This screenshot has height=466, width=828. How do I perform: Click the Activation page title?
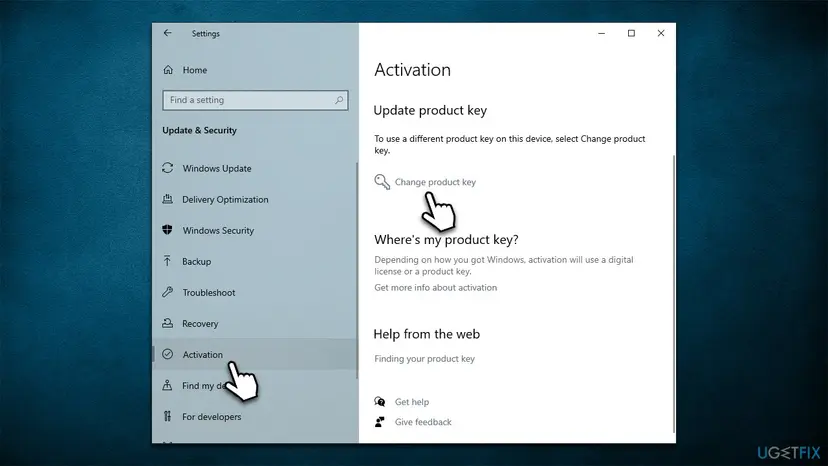(412, 70)
